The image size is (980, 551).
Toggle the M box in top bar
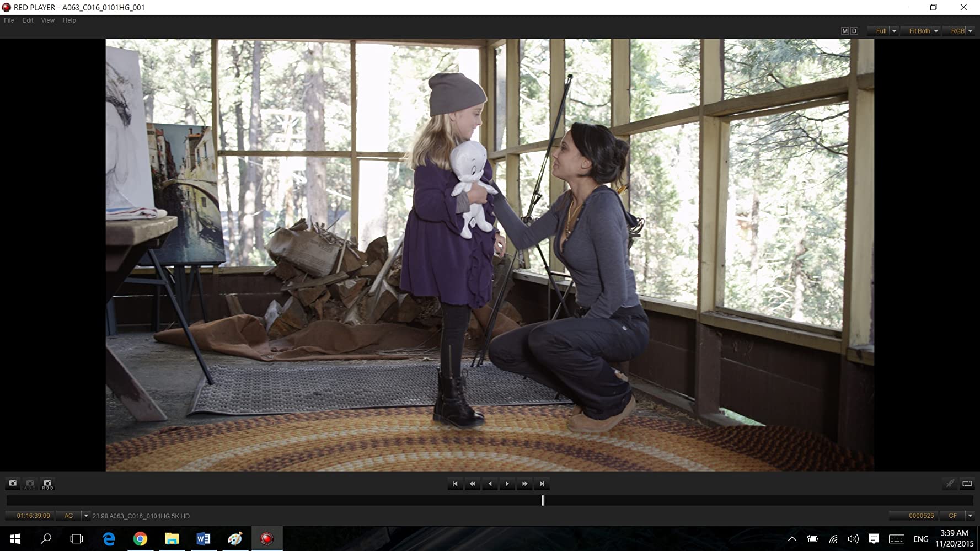(844, 31)
